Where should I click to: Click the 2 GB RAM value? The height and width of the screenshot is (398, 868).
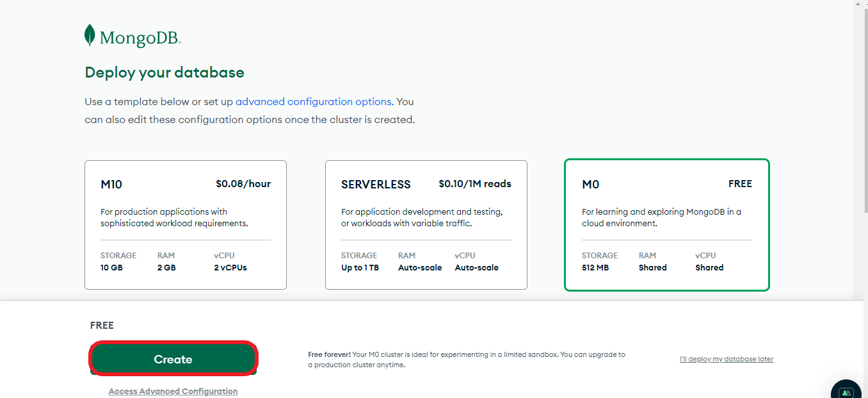pyautogui.click(x=166, y=268)
